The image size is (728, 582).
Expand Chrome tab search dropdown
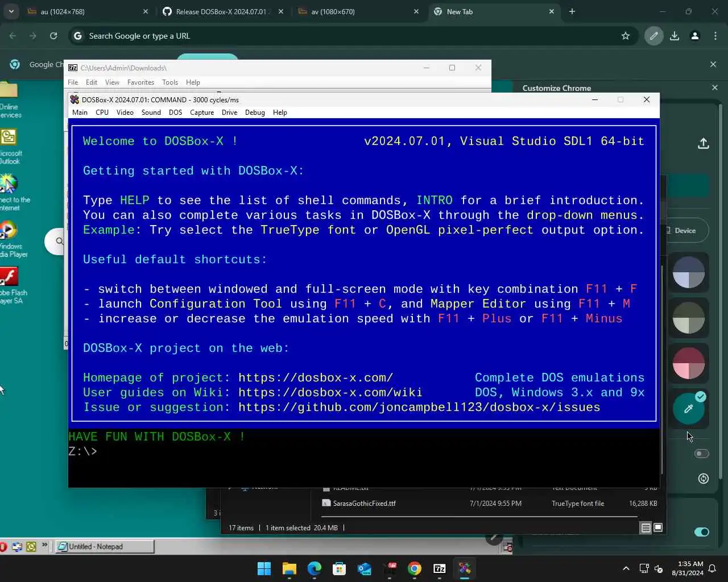[x=11, y=11]
